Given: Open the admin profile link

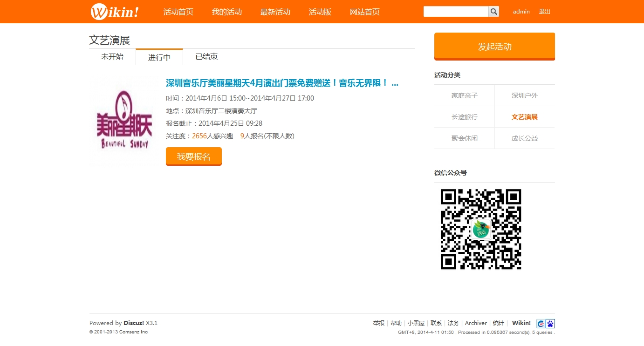Looking at the screenshot, I should [521, 12].
